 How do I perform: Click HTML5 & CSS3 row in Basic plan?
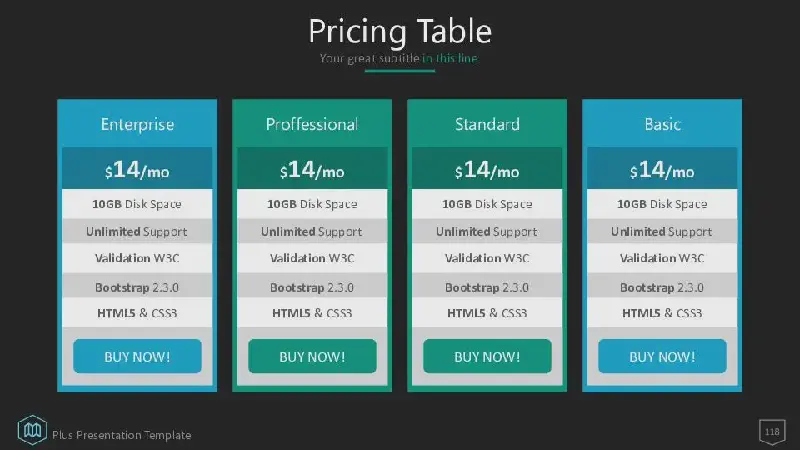pos(662,312)
